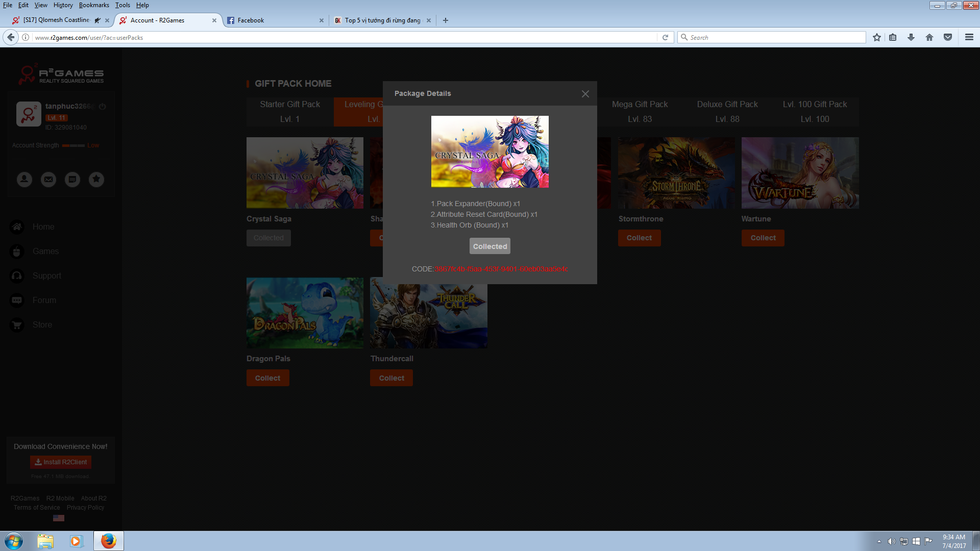
Task: Click the browser back arrow button
Action: tap(11, 37)
